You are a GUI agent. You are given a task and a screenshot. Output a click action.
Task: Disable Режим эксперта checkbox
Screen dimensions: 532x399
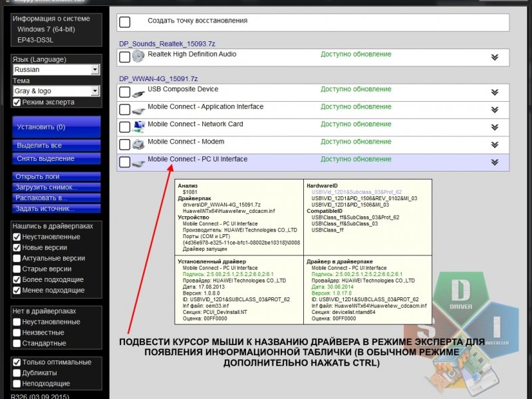point(17,102)
